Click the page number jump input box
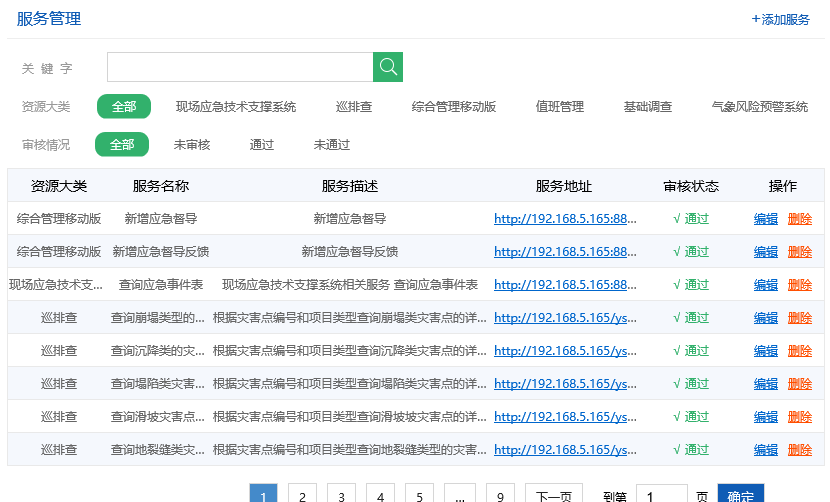The width and height of the screenshot is (830, 502). coord(661,496)
